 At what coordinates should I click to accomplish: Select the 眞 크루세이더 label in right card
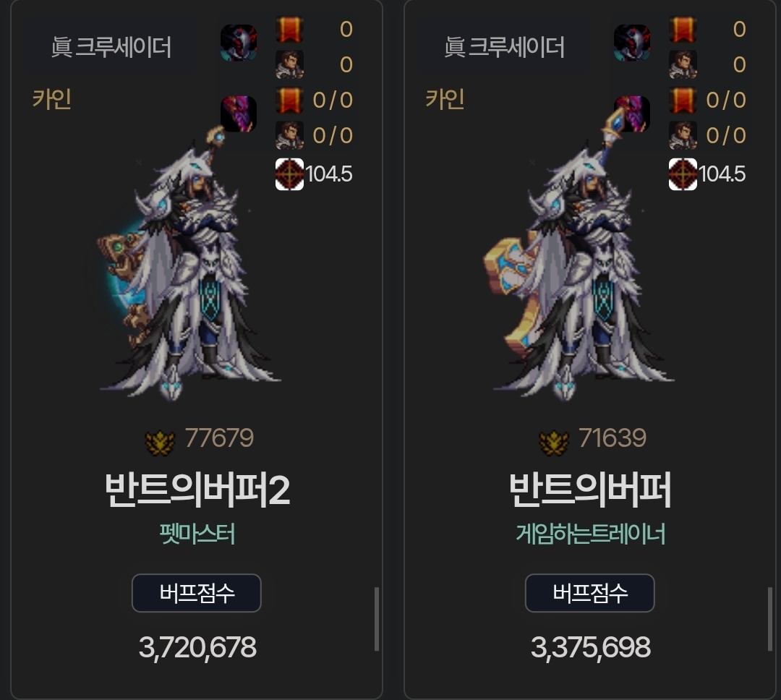pyautogui.click(x=504, y=47)
